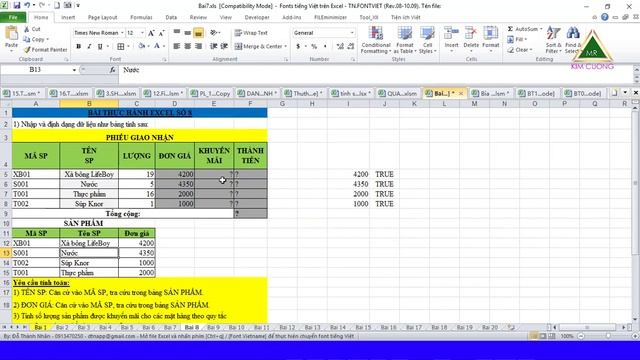Increase font size with grow icon

point(151,33)
